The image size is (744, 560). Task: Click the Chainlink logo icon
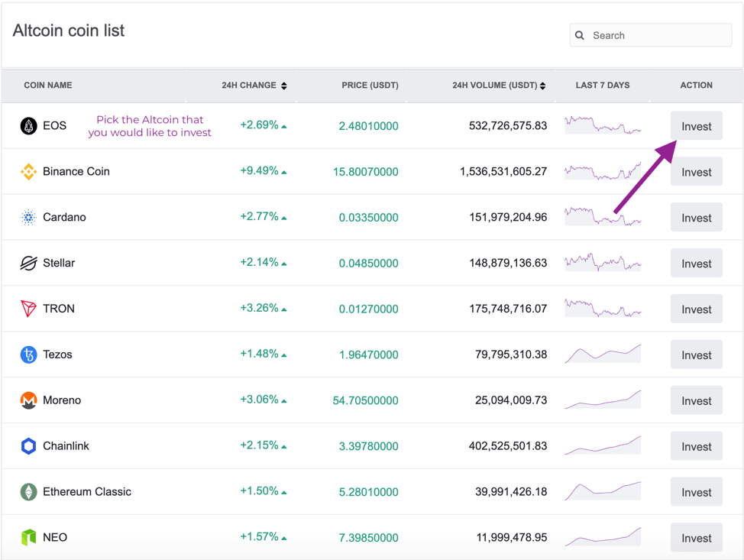tap(28, 446)
